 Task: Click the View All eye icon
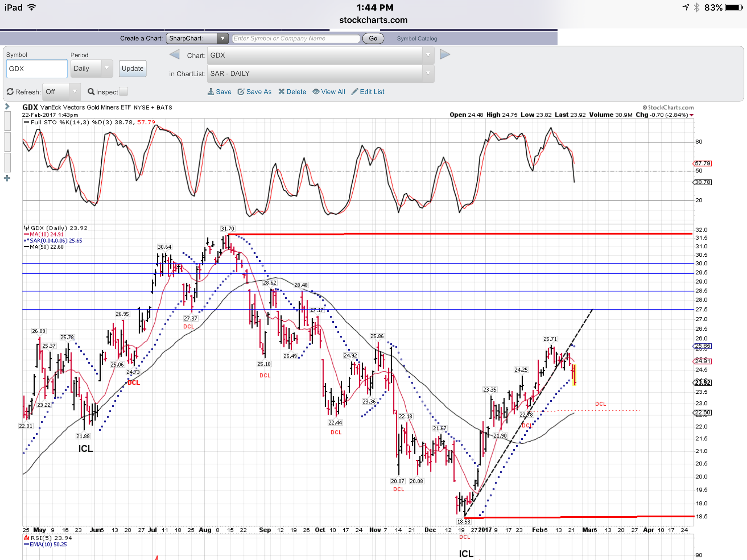coord(316,92)
